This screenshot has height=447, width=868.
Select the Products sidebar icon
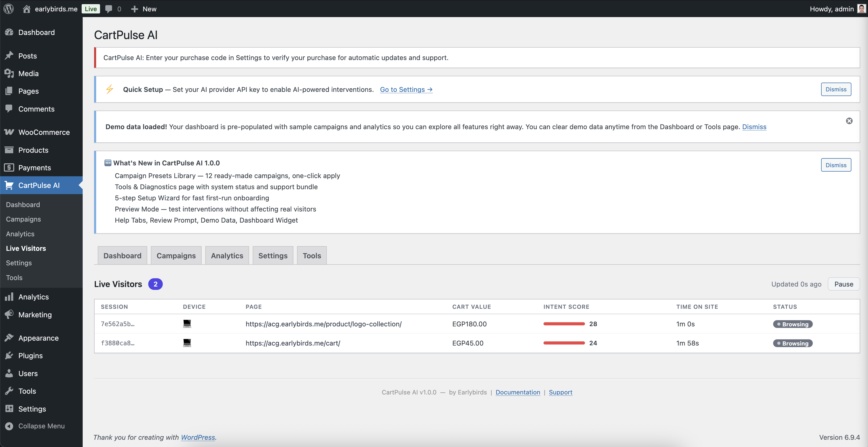[x=9, y=150]
